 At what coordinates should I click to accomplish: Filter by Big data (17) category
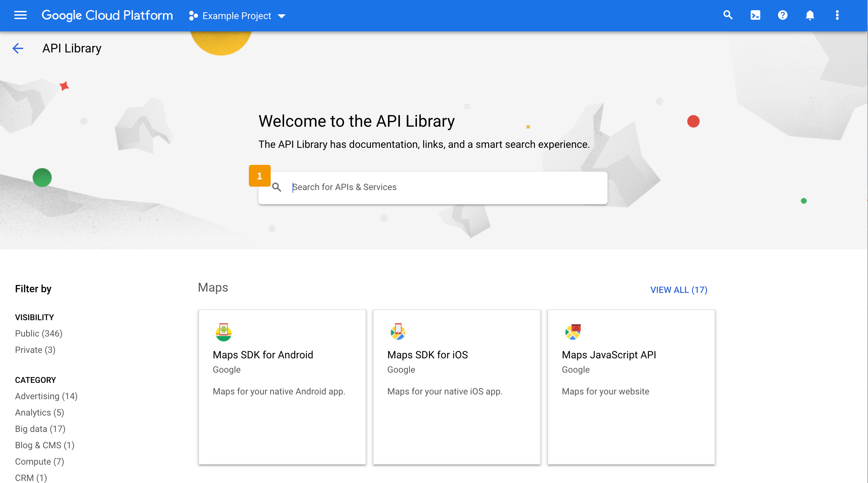pos(40,429)
